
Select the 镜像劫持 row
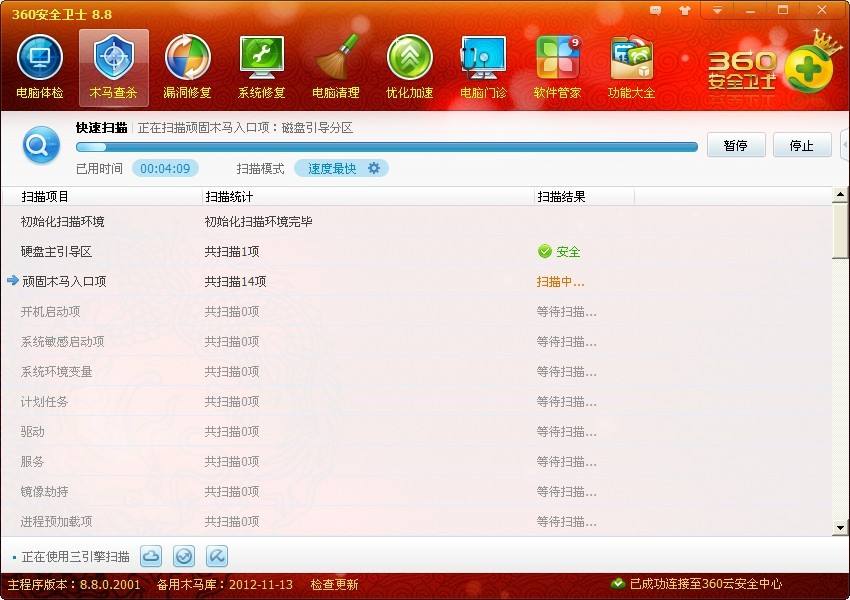(416, 492)
